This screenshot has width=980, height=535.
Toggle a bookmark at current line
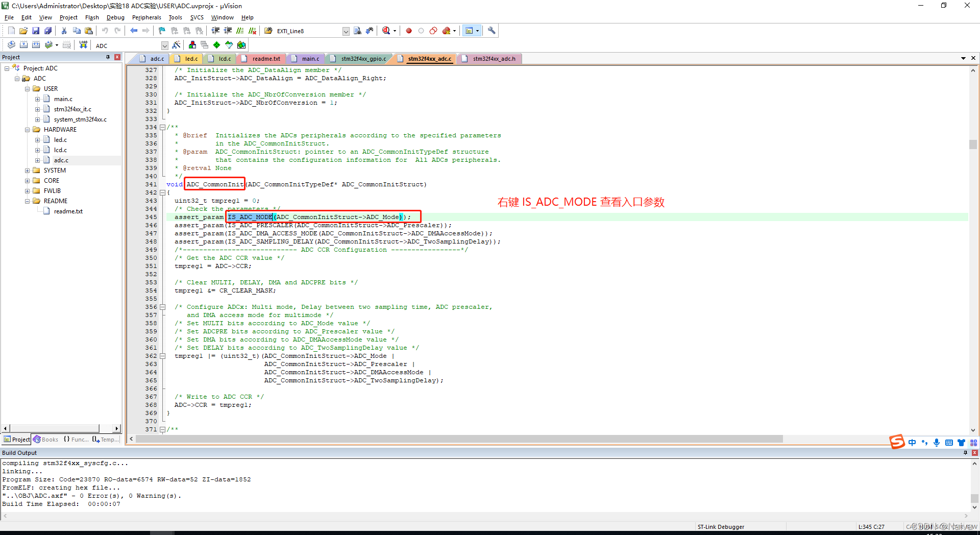[162, 31]
